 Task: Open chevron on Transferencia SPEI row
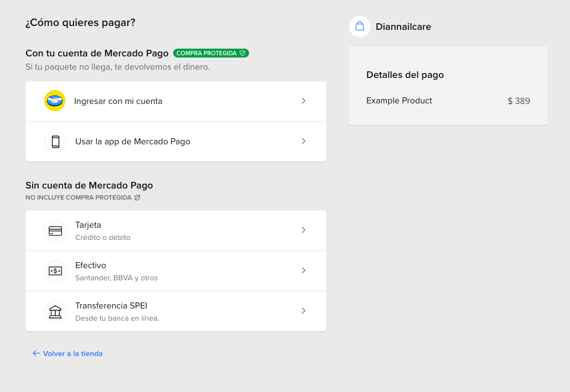[304, 311]
